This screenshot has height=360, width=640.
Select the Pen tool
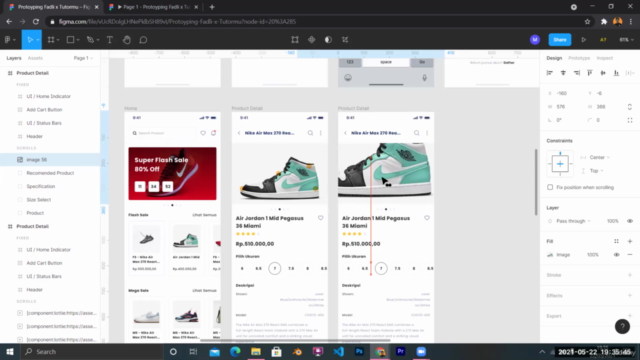point(90,40)
